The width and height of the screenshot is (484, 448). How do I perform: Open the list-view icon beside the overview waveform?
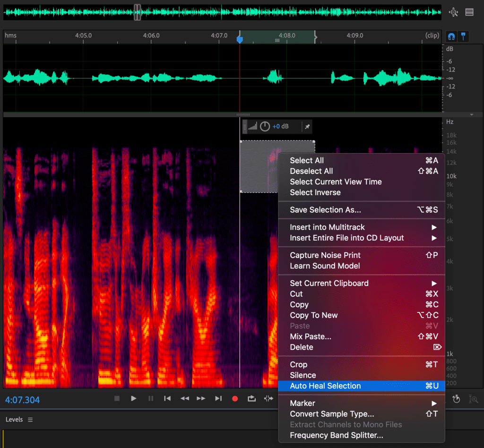pyautogui.click(x=469, y=12)
